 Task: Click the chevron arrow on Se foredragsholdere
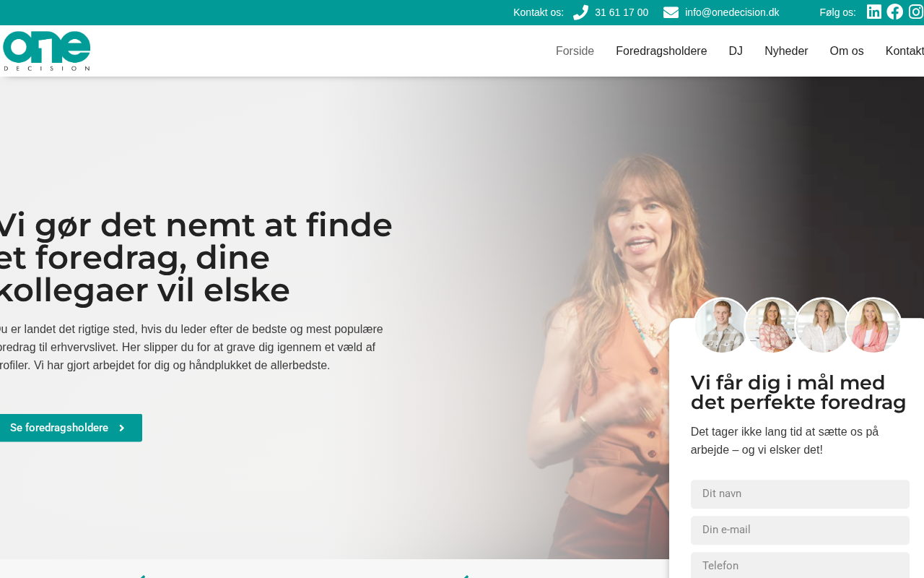[x=121, y=428]
